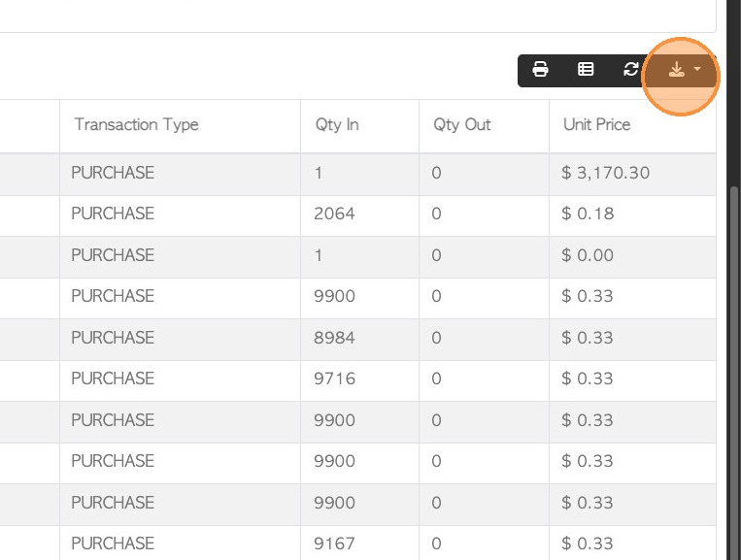Select the 9167 quantity in cell
Image resolution: width=741 pixels, height=560 pixels.
click(x=335, y=544)
